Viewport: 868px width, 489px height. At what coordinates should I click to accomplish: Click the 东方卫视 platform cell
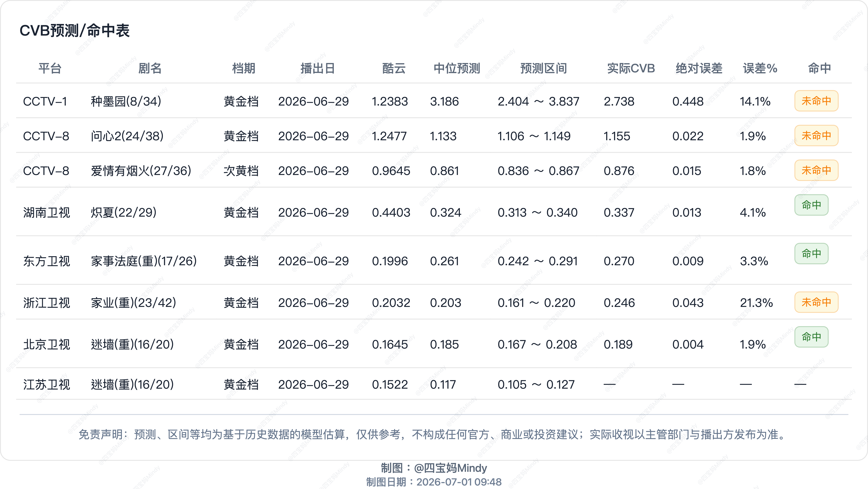(47, 261)
